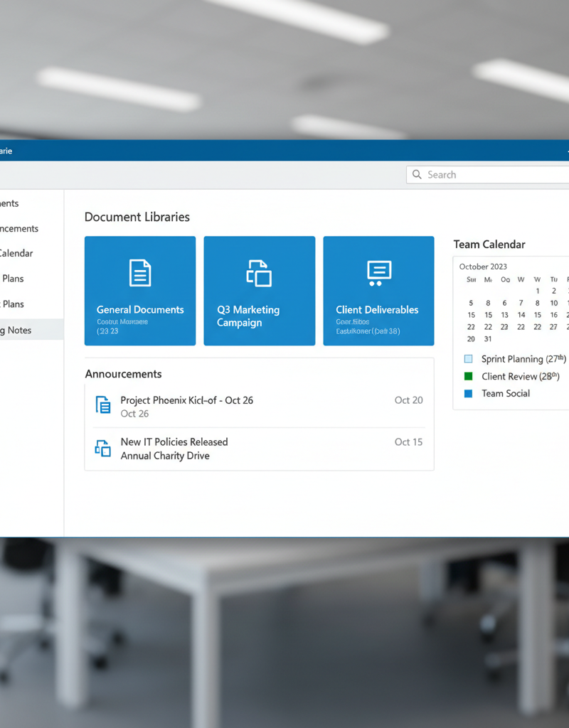Click the document icon on General Documents tile
Screen dimensions: 569x728
click(x=140, y=272)
